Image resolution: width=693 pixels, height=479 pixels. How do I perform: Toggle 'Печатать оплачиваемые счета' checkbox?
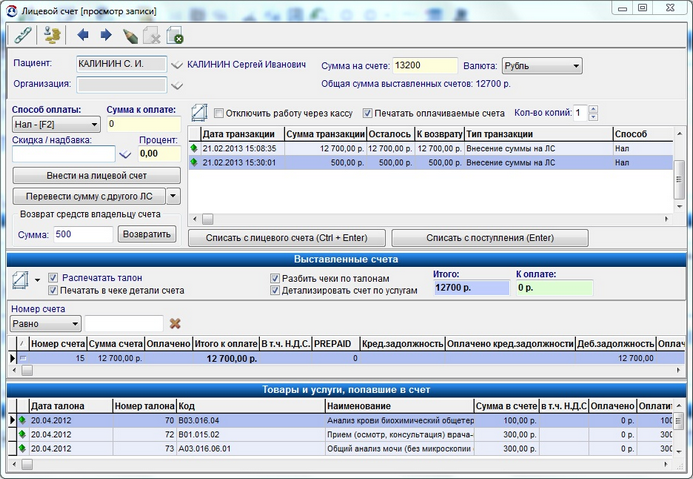tap(367, 113)
